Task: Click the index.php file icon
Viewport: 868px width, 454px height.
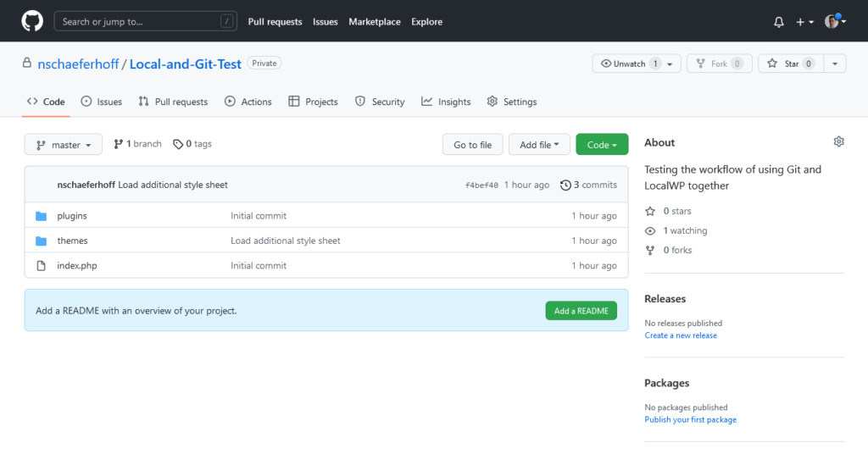Action: coord(41,266)
